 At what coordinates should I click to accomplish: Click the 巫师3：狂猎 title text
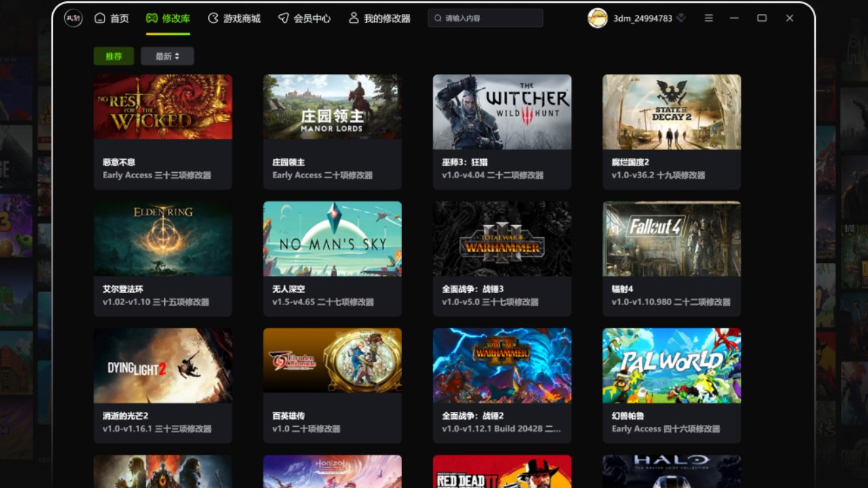coord(465,163)
